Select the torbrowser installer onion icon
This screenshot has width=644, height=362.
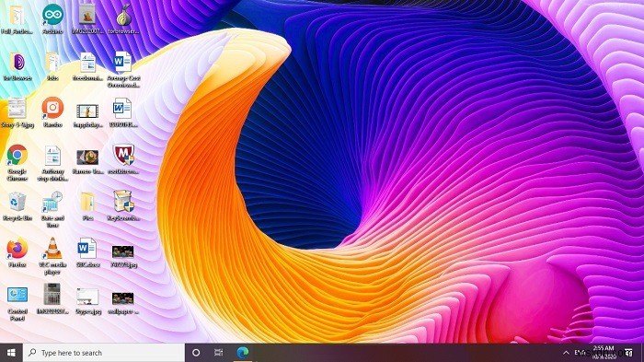pos(123,16)
